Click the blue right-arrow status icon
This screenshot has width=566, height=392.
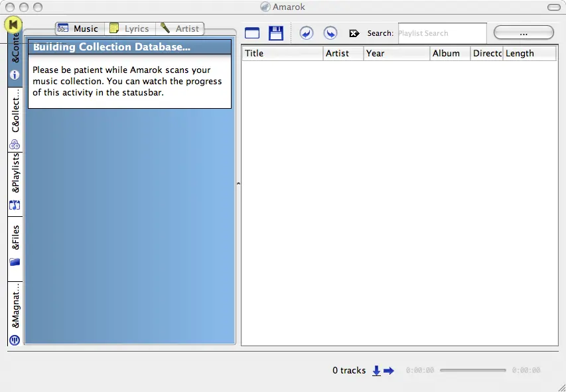pos(389,370)
